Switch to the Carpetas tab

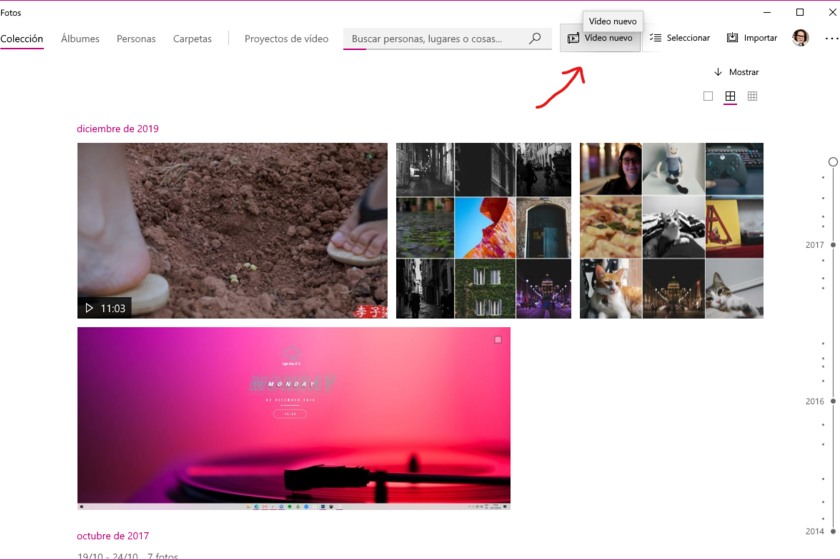tap(192, 39)
